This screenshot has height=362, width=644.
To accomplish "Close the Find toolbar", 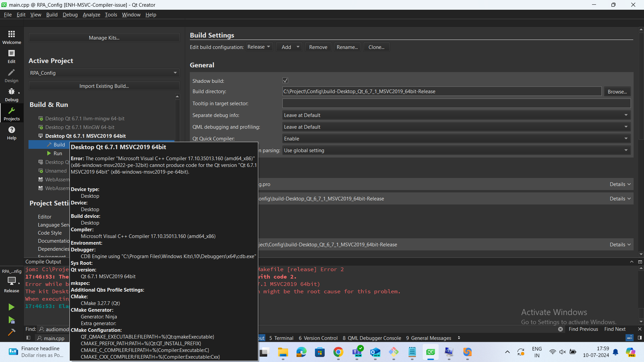I will [x=640, y=329].
